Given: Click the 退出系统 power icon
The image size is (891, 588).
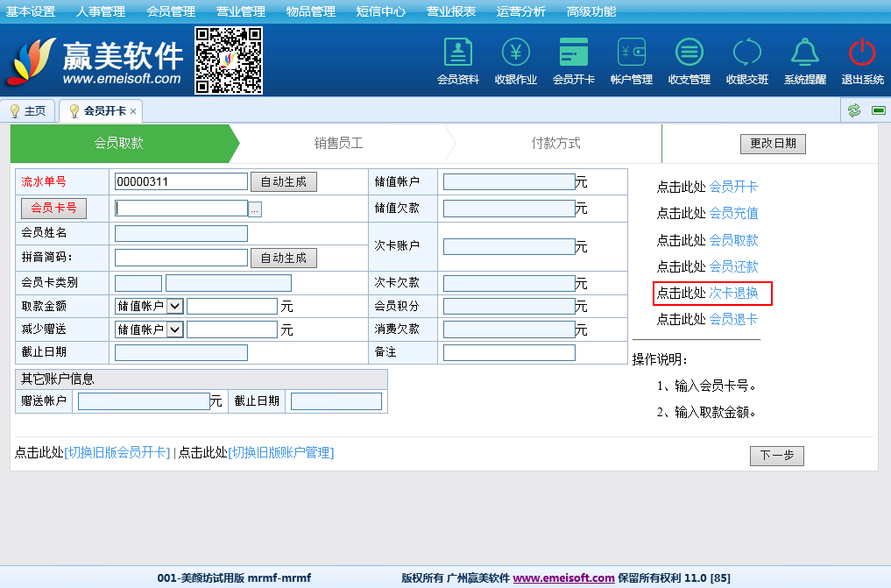Looking at the screenshot, I should [x=862, y=53].
